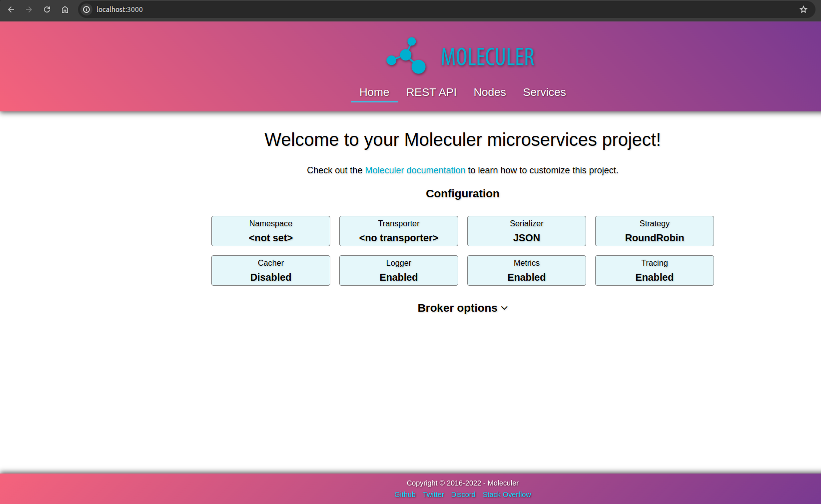Viewport: 821px width, 504px height.
Task: Open the Nodes tab
Action: click(x=490, y=92)
